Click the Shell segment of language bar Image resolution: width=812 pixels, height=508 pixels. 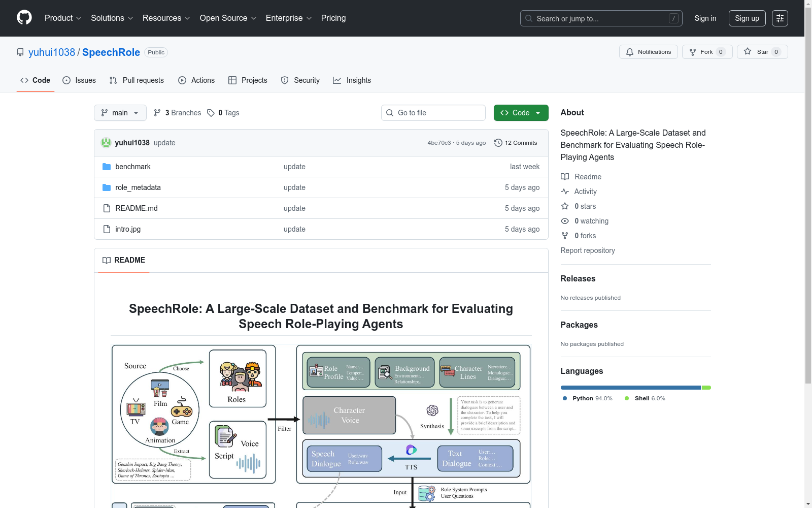(x=706, y=388)
